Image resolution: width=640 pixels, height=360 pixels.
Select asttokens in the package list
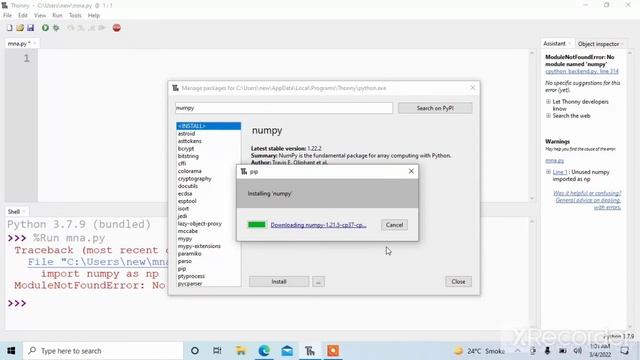coord(190,141)
